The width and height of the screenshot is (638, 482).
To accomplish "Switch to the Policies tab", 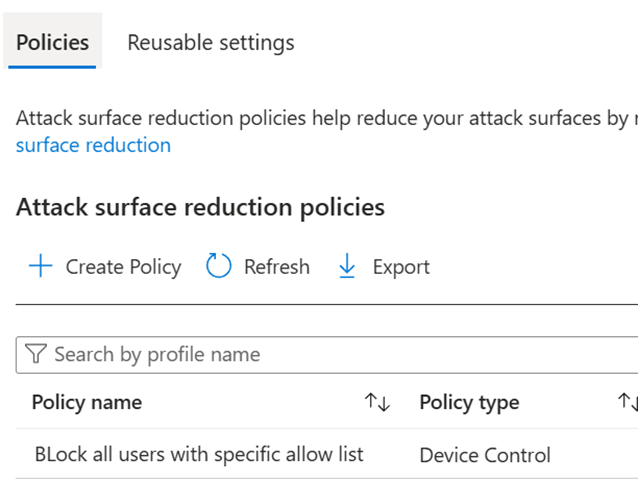I will 52,42.
